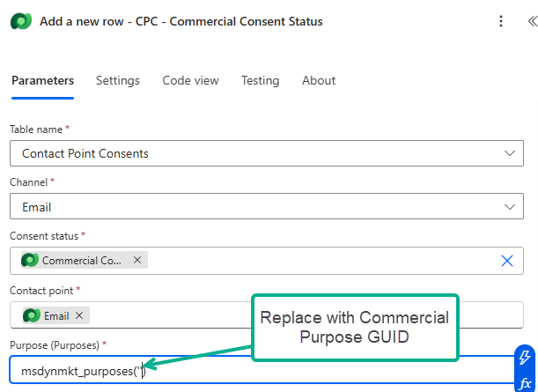Remove the Email token from Contact point
The width and height of the screenshot is (538, 392).
pyautogui.click(x=79, y=315)
